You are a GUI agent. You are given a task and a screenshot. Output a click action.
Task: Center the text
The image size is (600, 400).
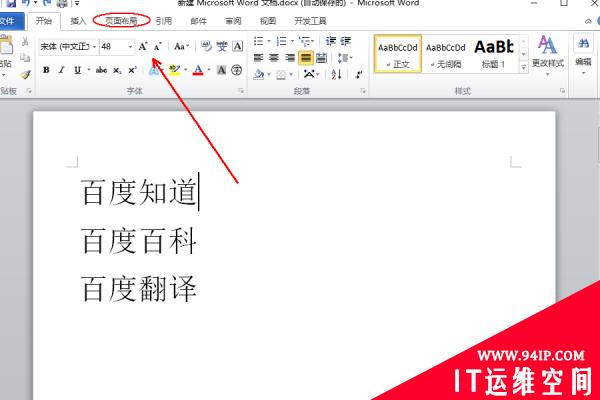tap(274, 58)
